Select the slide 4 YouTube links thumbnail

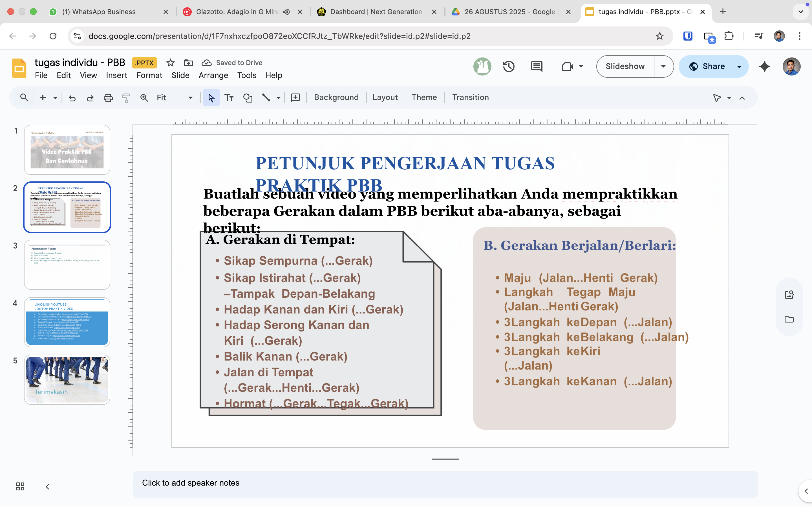[x=67, y=322]
